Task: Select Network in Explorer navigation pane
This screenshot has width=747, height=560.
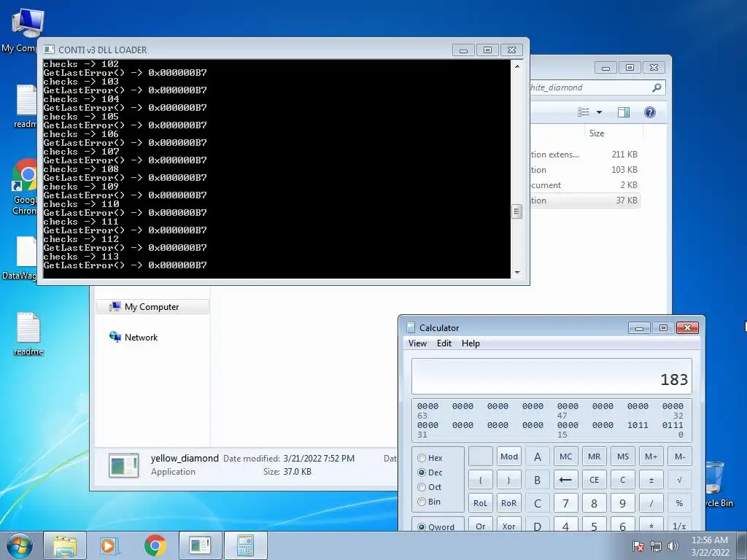Action: (x=133, y=337)
